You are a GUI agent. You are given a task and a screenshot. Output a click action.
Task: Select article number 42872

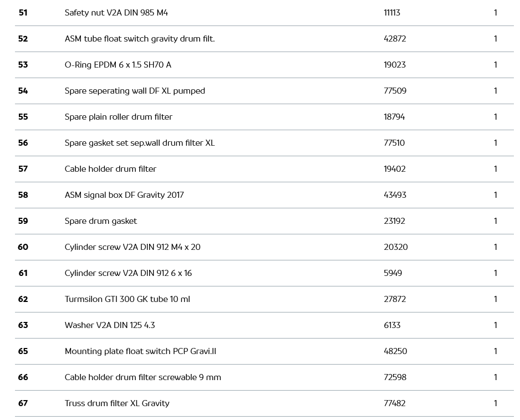(x=395, y=39)
